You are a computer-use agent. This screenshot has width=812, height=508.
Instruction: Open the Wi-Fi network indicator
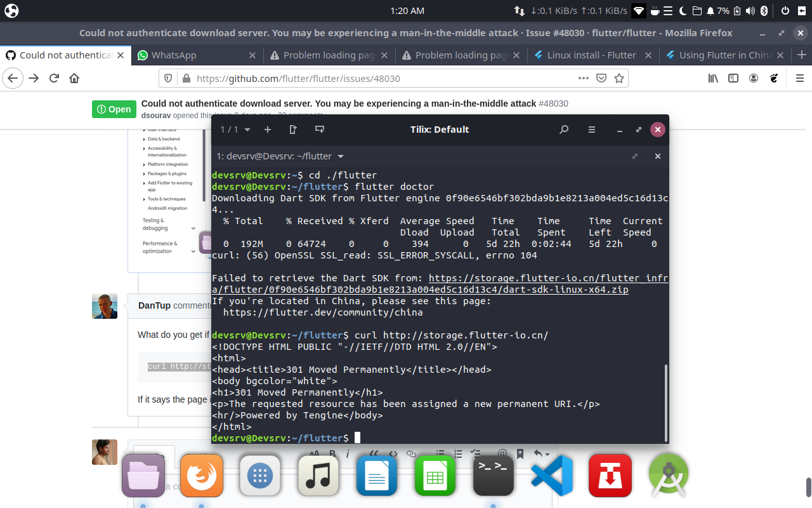tap(639, 11)
